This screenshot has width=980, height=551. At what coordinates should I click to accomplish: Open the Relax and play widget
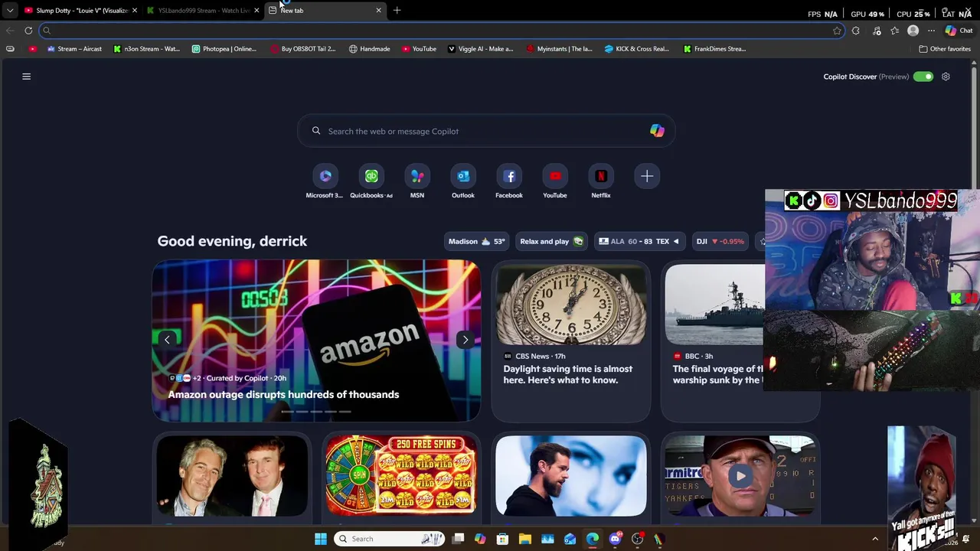551,241
